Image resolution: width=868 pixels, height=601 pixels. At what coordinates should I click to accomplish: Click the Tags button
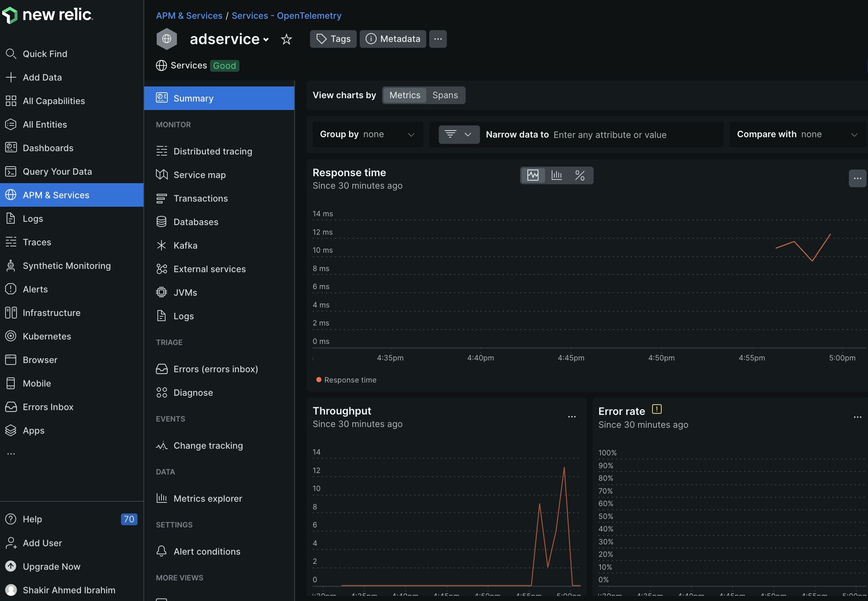pyautogui.click(x=333, y=39)
